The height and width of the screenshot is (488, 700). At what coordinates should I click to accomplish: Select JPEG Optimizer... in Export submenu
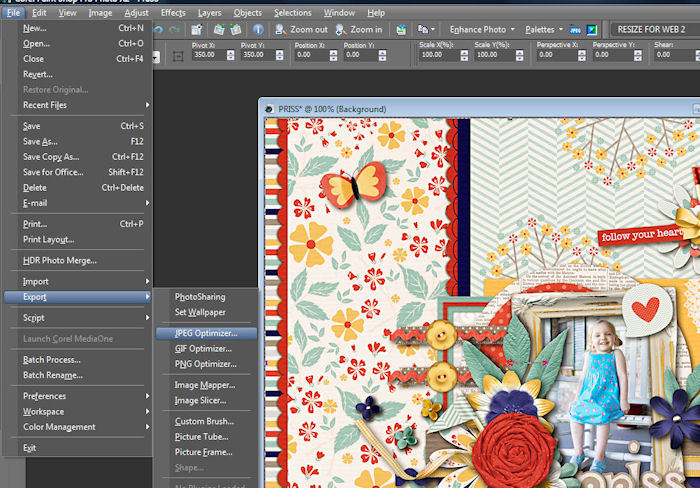tap(206, 334)
